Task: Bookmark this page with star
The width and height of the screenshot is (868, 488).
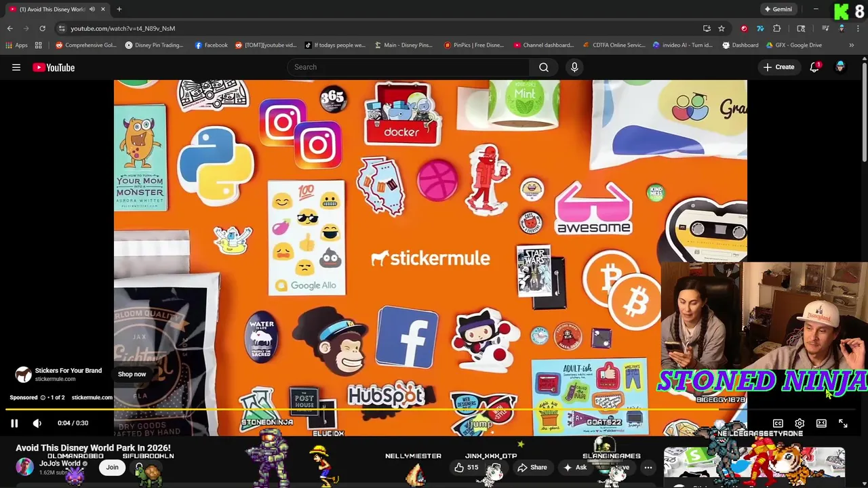Action: click(722, 28)
